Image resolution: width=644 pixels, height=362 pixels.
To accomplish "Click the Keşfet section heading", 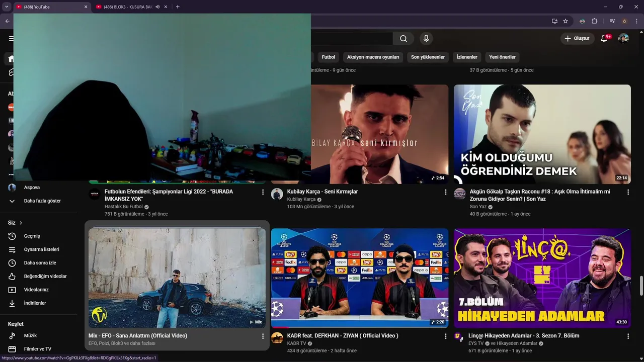I will 16,324.
